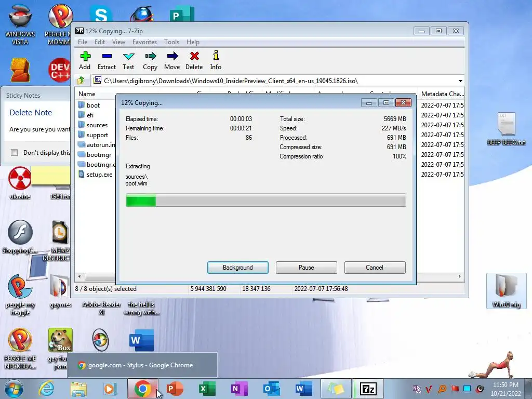The height and width of the screenshot is (399, 532).
Task: Click the green extraction progress bar
Action: pyautogui.click(x=265, y=200)
